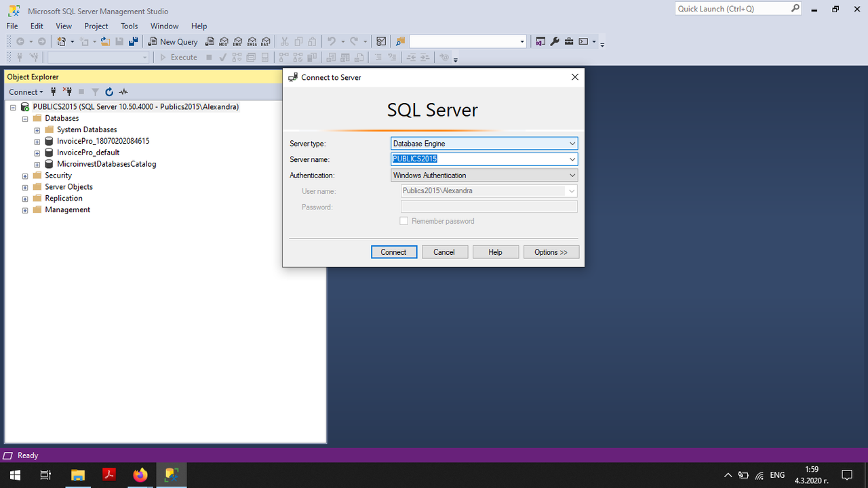Expand the Server Objects folder
The image size is (868, 488).
(25, 188)
